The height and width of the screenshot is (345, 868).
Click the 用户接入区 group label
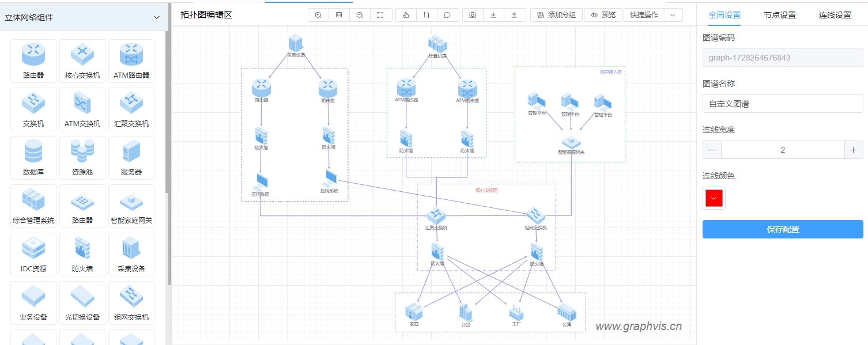[x=611, y=73]
